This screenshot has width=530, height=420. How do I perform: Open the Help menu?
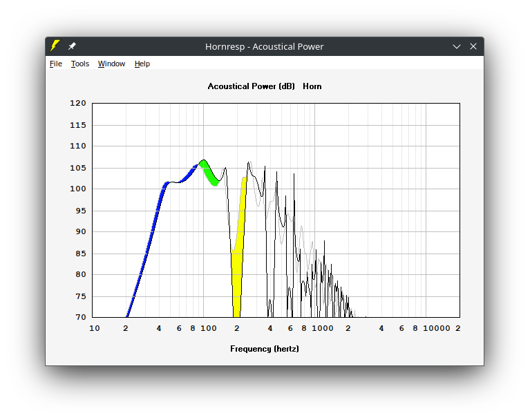pyautogui.click(x=142, y=64)
